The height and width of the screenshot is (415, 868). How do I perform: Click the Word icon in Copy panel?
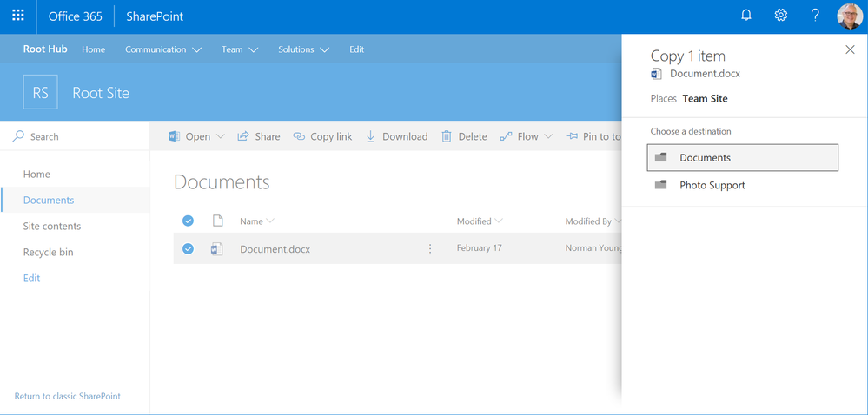(x=657, y=74)
